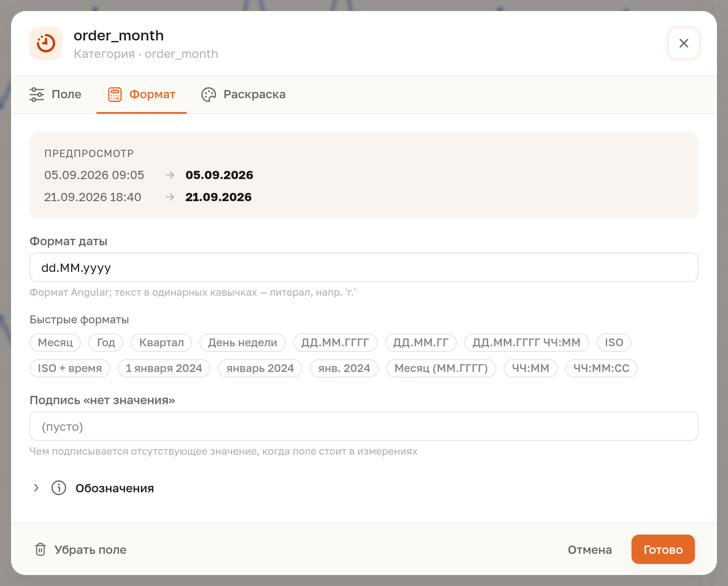Image resolution: width=728 pixels, height=586 pixels.
Task: Choose the январь 2024 quick format
Action: [x=260, y=368]
